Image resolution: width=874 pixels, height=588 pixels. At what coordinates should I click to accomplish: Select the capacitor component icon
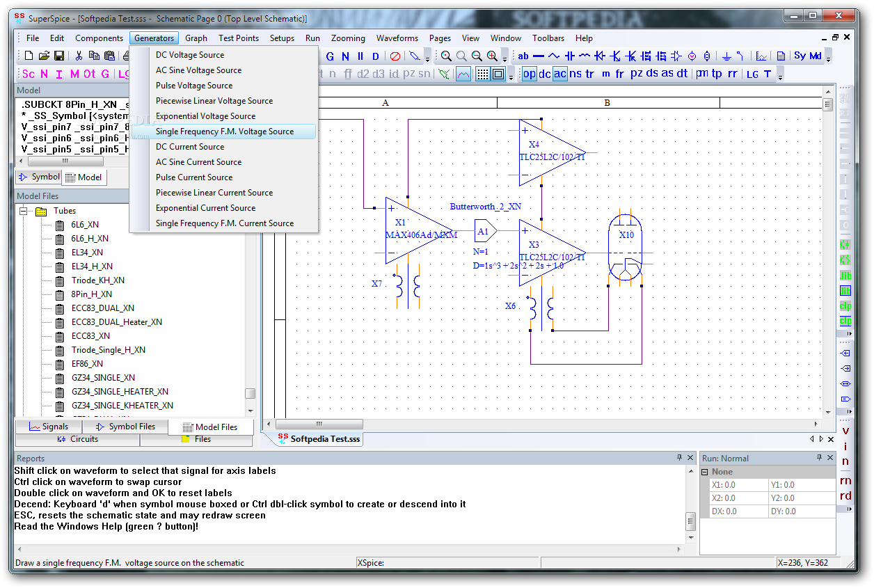[x=569, y=56]
